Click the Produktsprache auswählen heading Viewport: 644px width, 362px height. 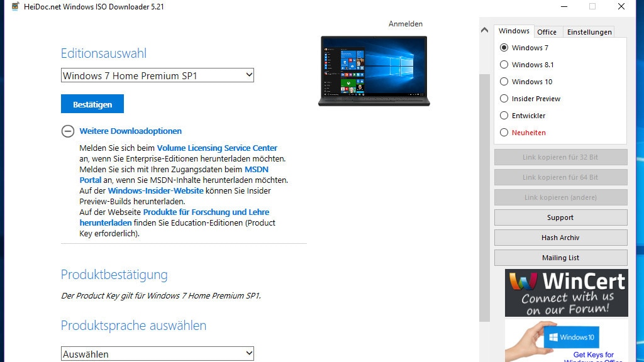[133, 326]
